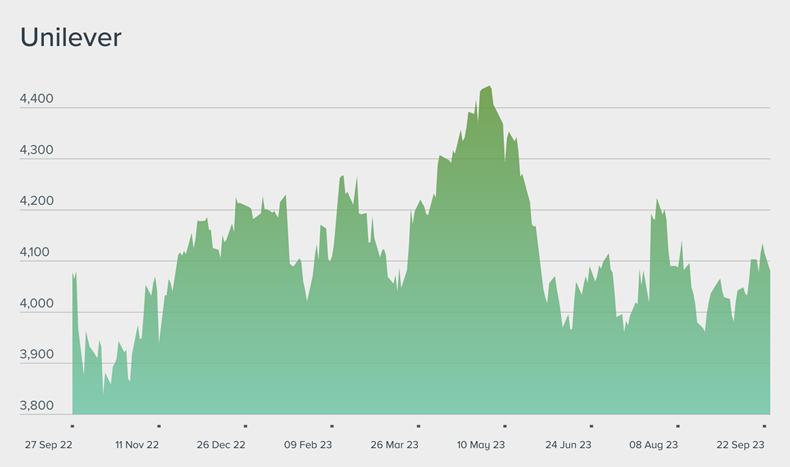Click the 4,000 y-axis label
Image resolution: width=790 pixels, height=467 pixels.
pyautogui.click(x=37, y=304)
